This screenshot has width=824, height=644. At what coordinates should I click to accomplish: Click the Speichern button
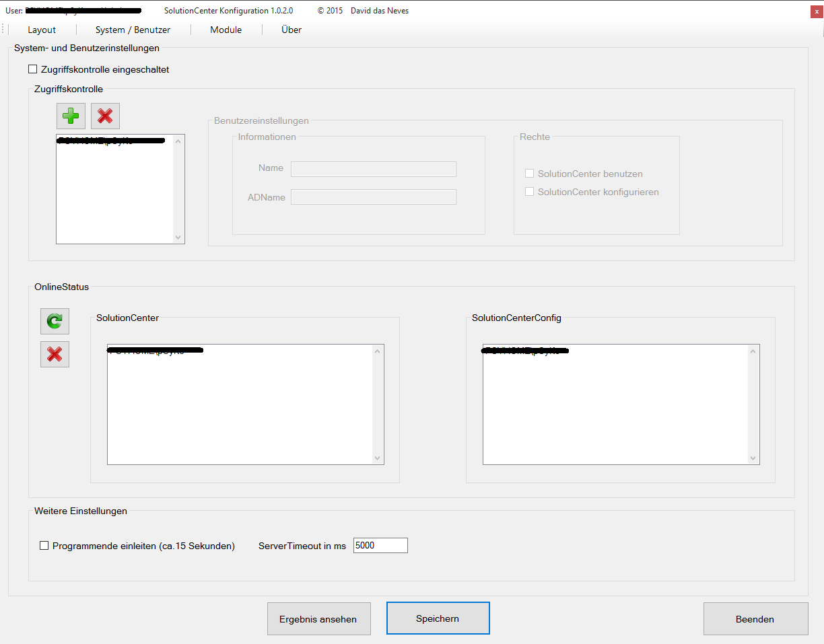(438, 618)
